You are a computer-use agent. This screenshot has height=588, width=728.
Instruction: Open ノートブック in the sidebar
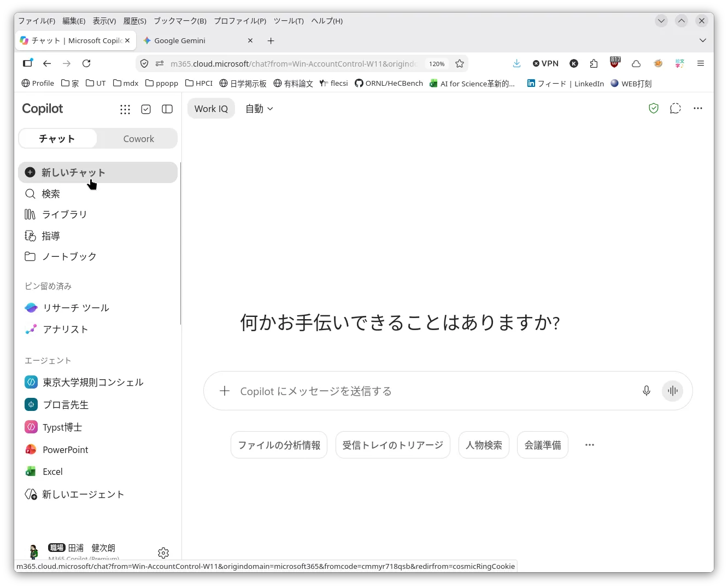click(x=98, y=256)
